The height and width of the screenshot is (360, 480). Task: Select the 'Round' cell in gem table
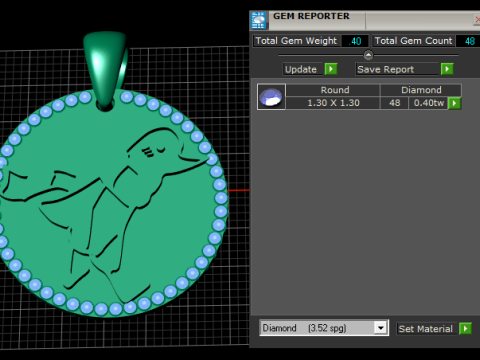coord(333,90)
